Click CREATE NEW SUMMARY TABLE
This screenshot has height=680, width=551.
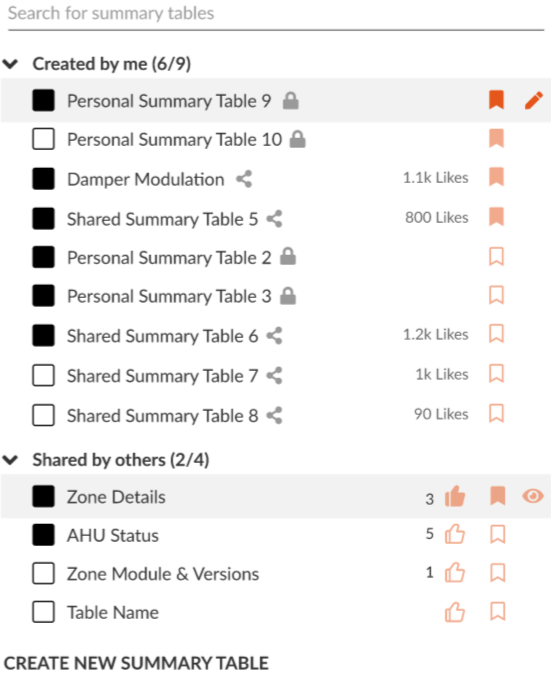[x=136, y=663]
